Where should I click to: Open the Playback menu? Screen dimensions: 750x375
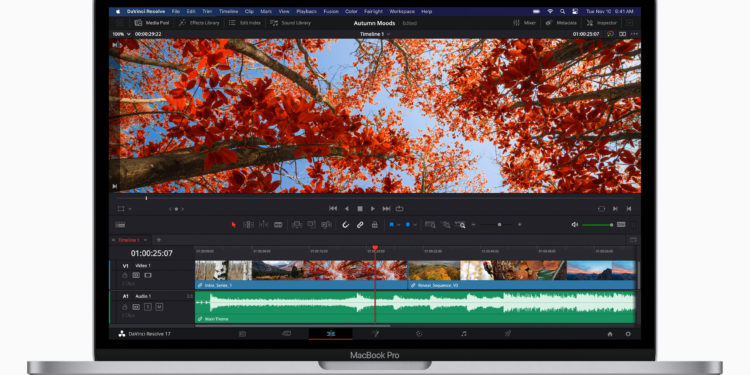(306, 11)
